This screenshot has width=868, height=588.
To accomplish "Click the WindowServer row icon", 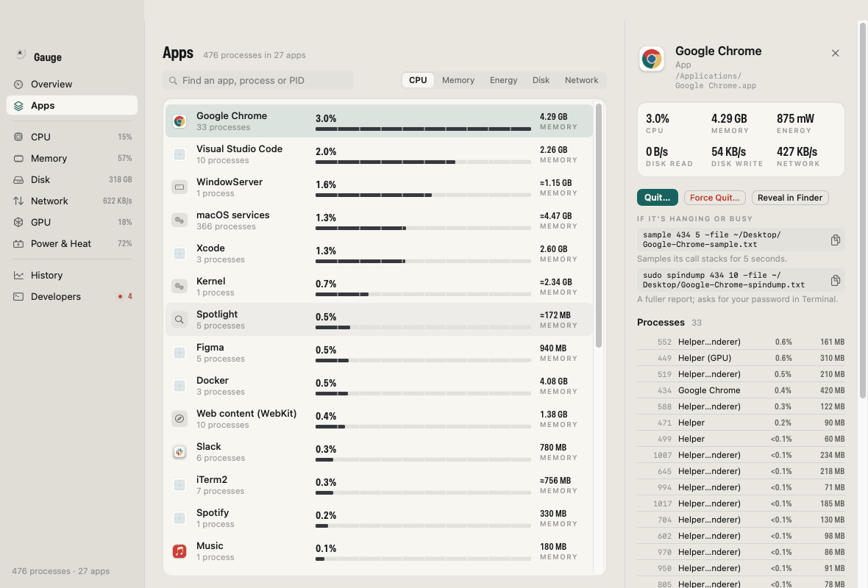I will click(x=179, y=187).
